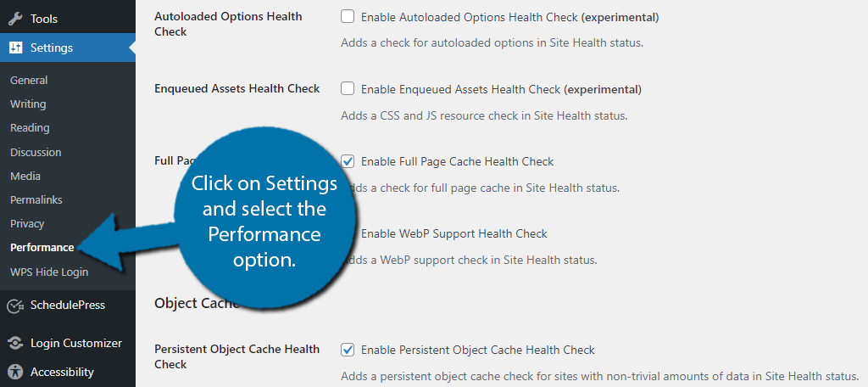Go to Privacy settings
Viewport: 868px width, 387px height.
[27, 224]
